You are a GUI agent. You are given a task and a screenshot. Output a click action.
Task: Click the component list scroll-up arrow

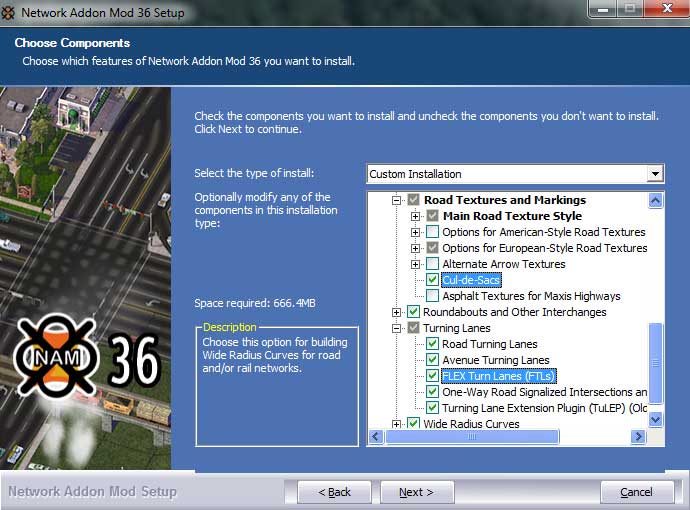click(x=655, y=201)
